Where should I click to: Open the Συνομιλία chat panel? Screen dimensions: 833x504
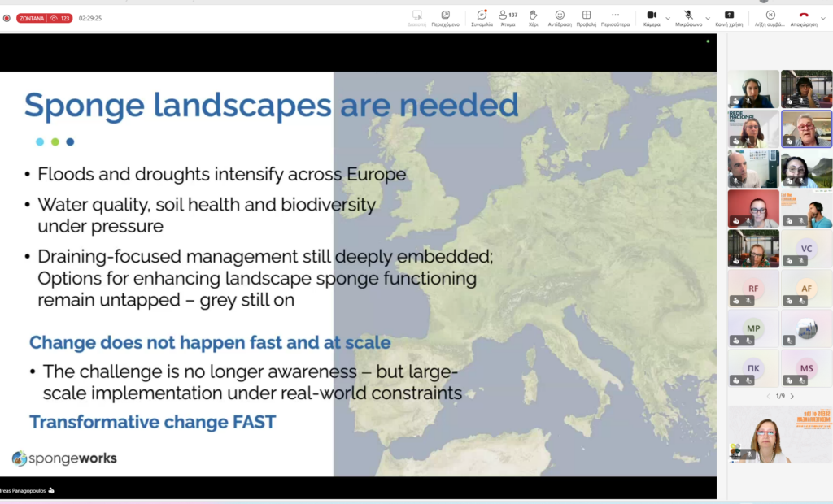(482, 18)
